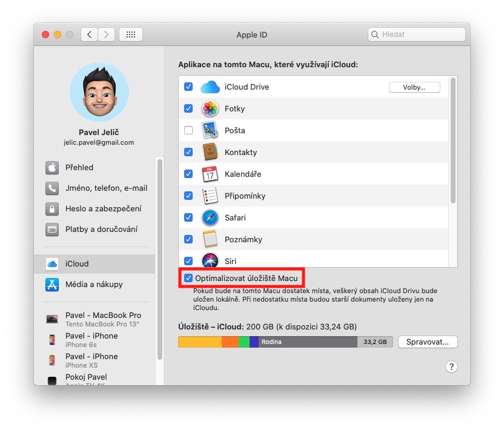This screenshot has width=504, height=430.
Task: Enable the Pošta checkbox
Action: point(188,130)
